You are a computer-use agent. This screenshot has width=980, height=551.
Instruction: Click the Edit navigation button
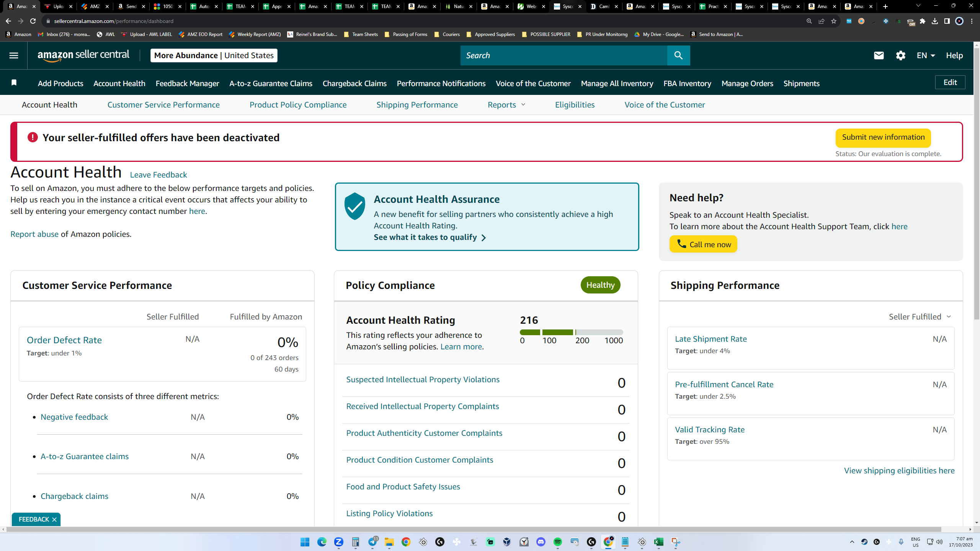tap(950, 82)
